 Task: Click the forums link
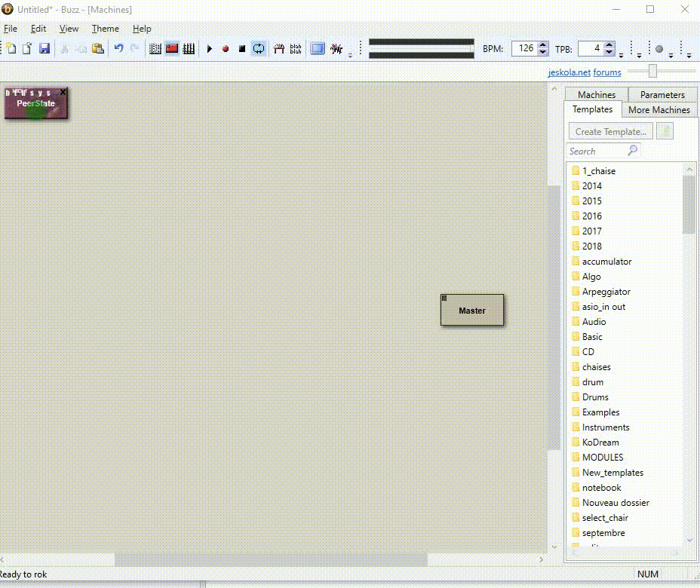[x=607, y=72]
